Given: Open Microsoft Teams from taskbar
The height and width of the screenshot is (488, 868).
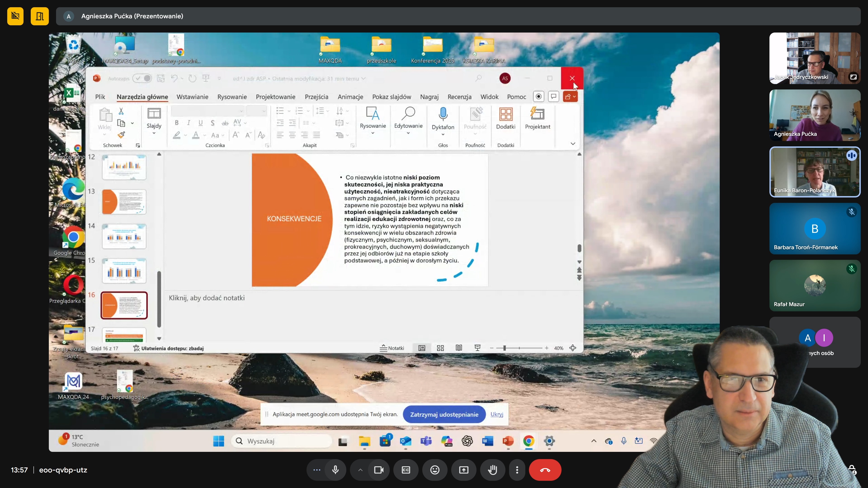Looking at the screenshot, I should point(426,441).
